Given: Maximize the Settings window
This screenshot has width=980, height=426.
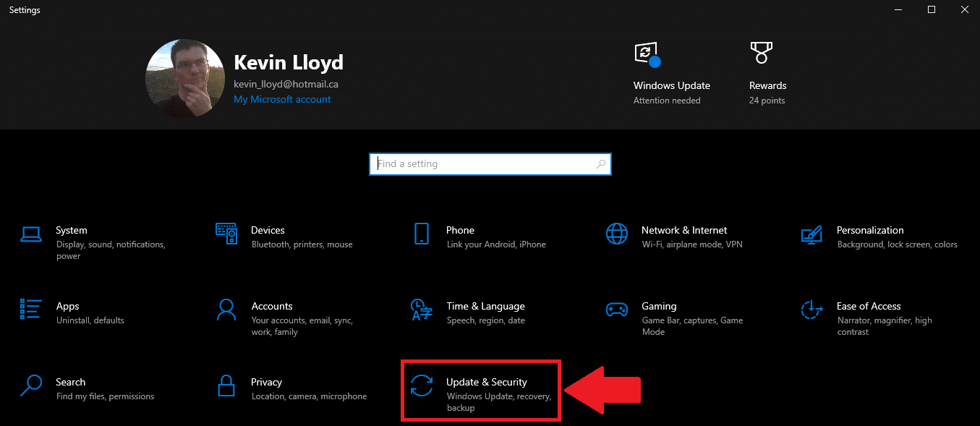Looking at the screenshot, I should (932, 9).
